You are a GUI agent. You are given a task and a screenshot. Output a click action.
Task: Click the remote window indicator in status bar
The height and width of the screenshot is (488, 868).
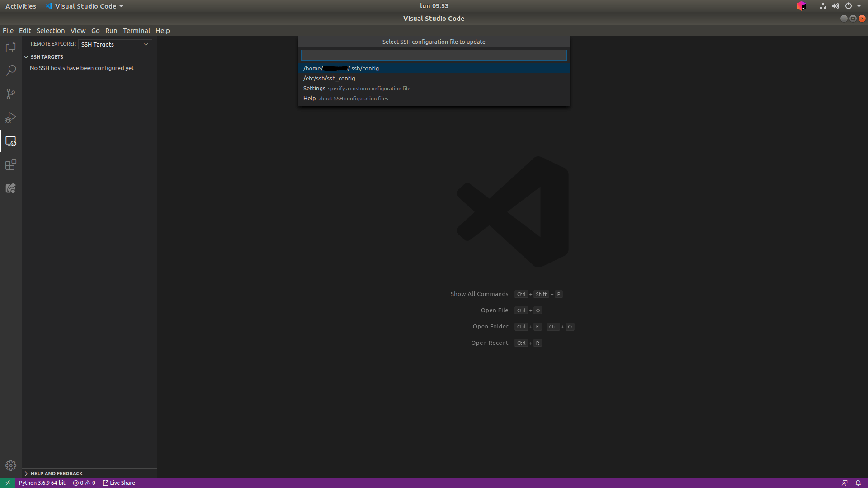pyautogui.click(x=8, y=483)
